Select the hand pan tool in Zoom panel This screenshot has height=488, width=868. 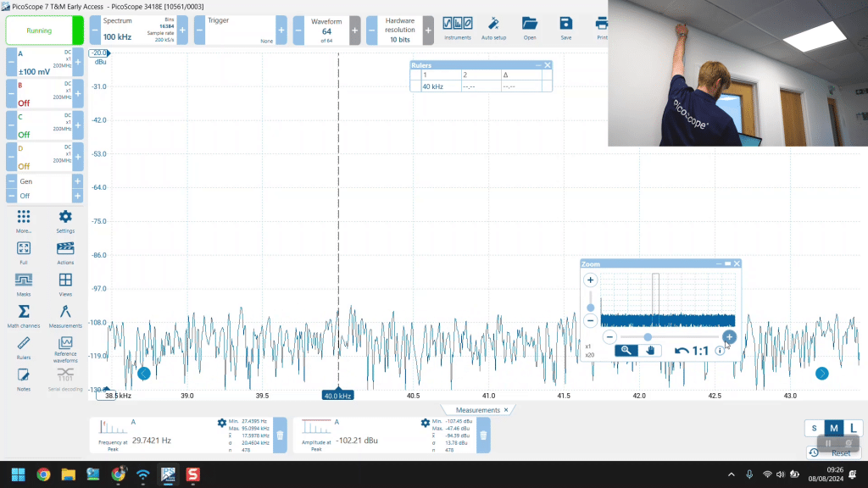click(x=651, y=350)
